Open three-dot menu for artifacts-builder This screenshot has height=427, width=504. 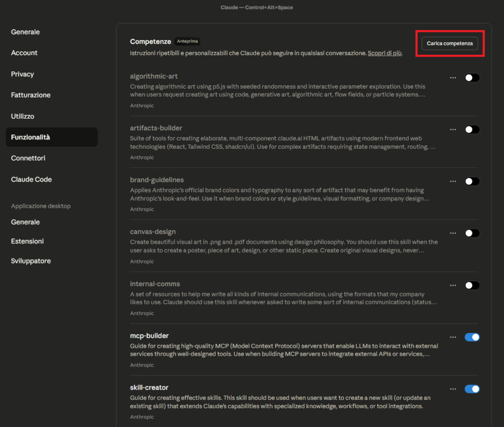[453, 130]
